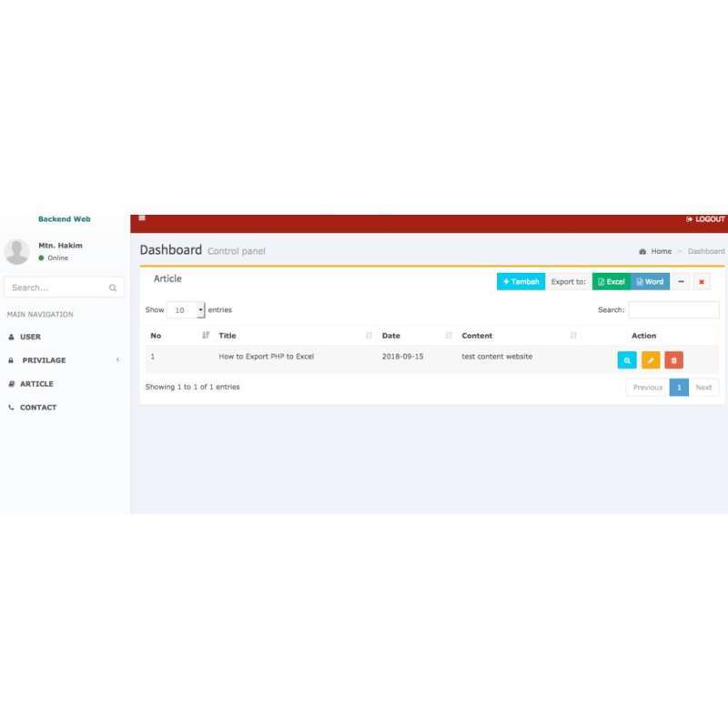728x728 pixels.
Task: Export the table to Excel
Action: (611, 281)
